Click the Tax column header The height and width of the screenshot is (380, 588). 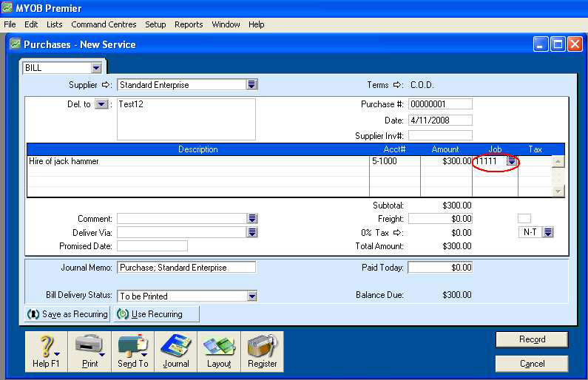point(535,149)
